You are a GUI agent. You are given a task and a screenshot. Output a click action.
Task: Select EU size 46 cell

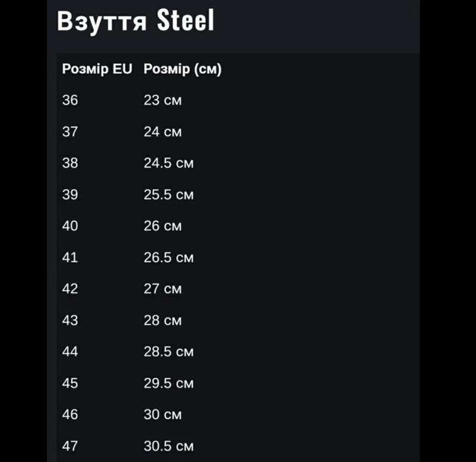(70, 414)
